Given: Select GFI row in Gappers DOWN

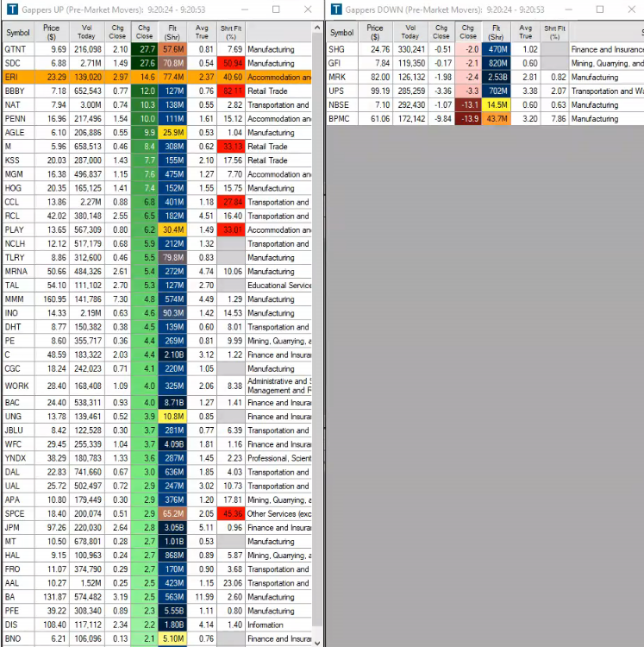Looking at the screenshot, I should pos(485,63).
